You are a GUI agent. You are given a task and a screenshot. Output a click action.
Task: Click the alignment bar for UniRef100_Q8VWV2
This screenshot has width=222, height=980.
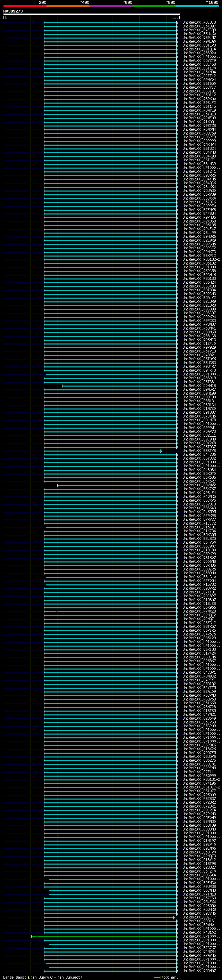point(118,485)
